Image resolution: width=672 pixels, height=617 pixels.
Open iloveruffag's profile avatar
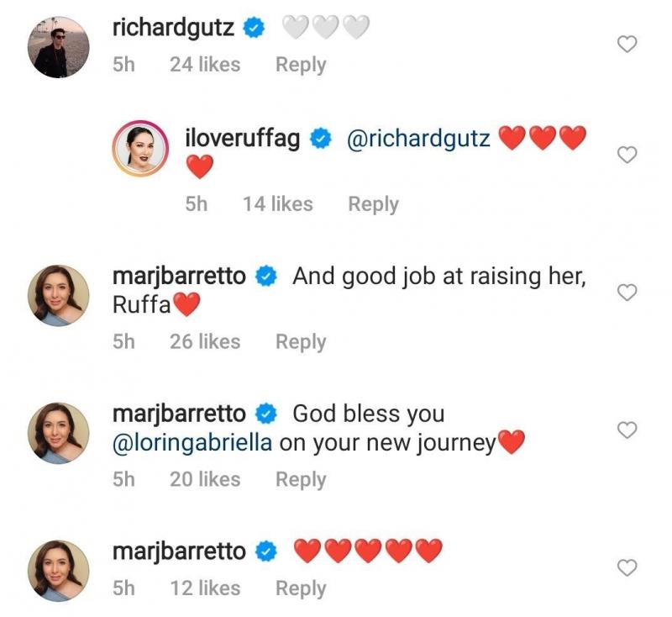(x=143, y=150)
